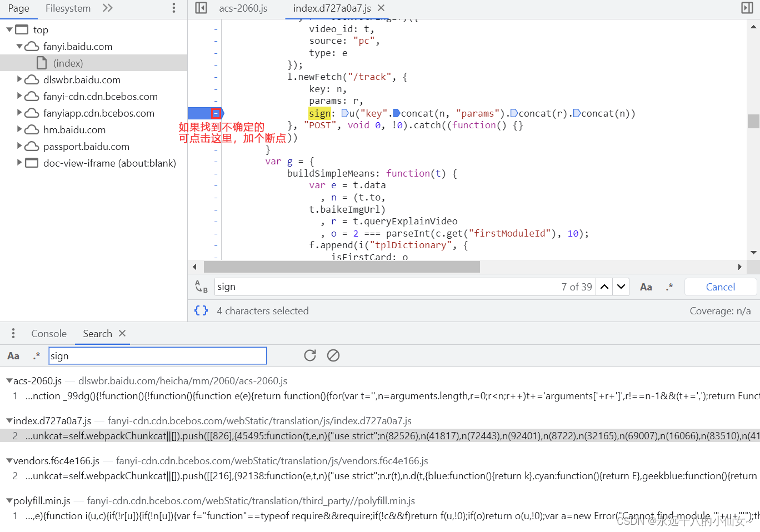Expand the hm.baidu.com node
Image resolution: width=760 pixels, height=532 pixels.
click(x=19, y=129)
